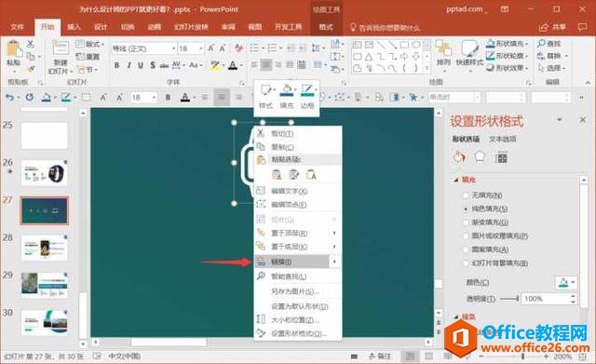Click the ribbon font color A icon

coord(233,65)
